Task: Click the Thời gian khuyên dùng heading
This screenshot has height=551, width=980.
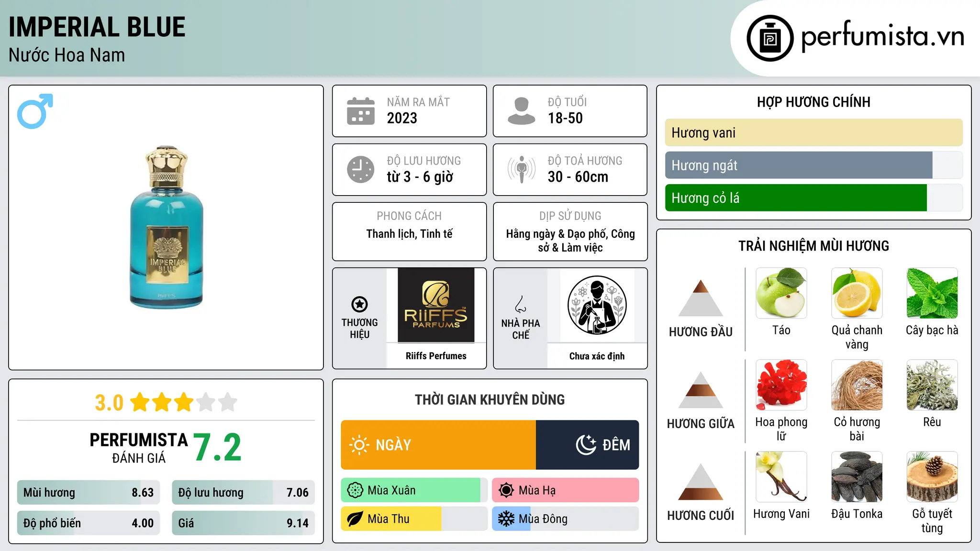Action: (490, 399)
